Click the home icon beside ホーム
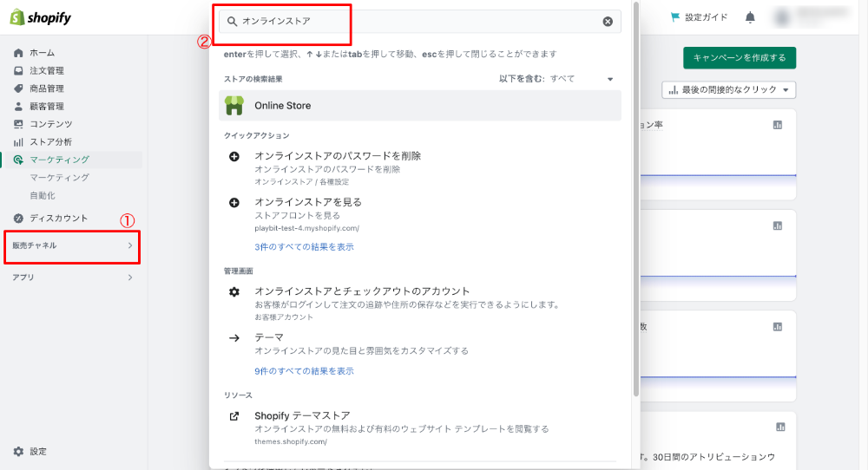The image size is (868, 470). tap(18, 53)
